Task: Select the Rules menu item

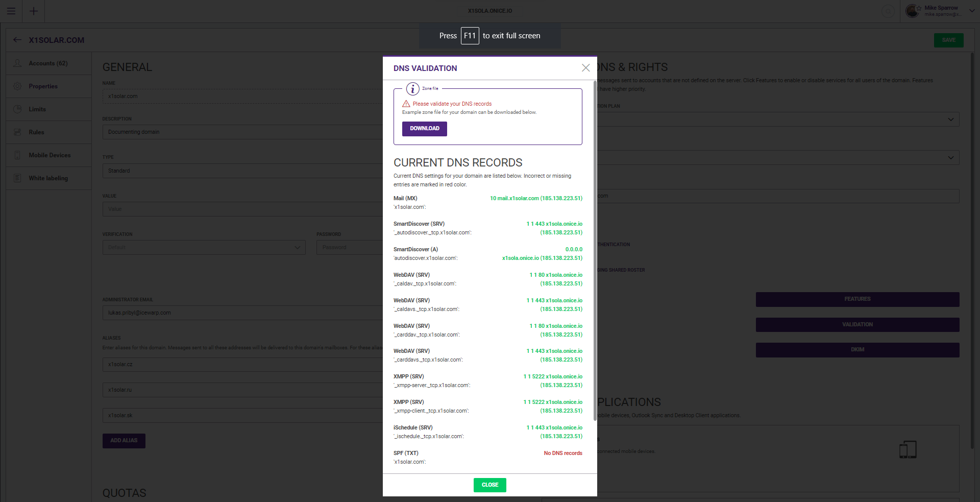Action: 48,132
